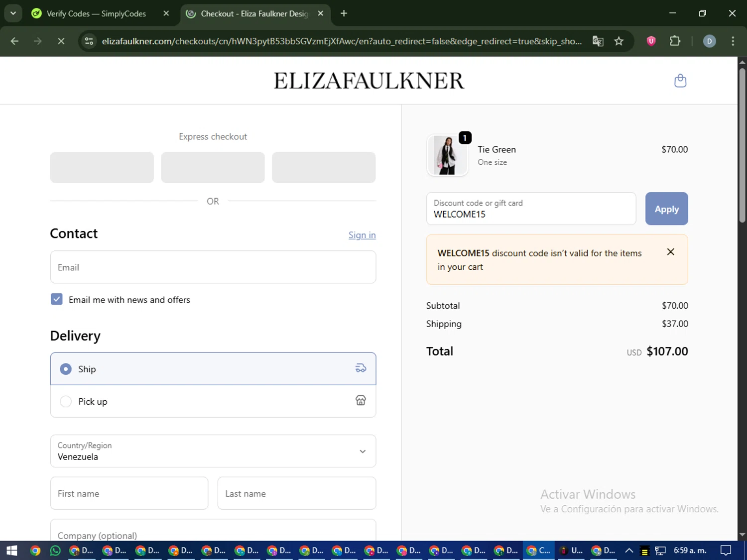747x560 pixels.
Task: Click the address bar URL
Action: tap(342, 41)
